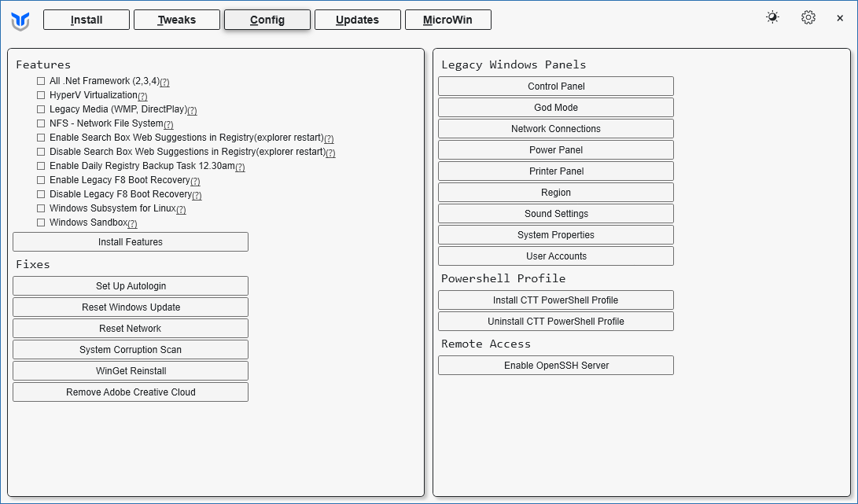Open the settings gear icon
The image size is (858, 504).
coord(808,17)
